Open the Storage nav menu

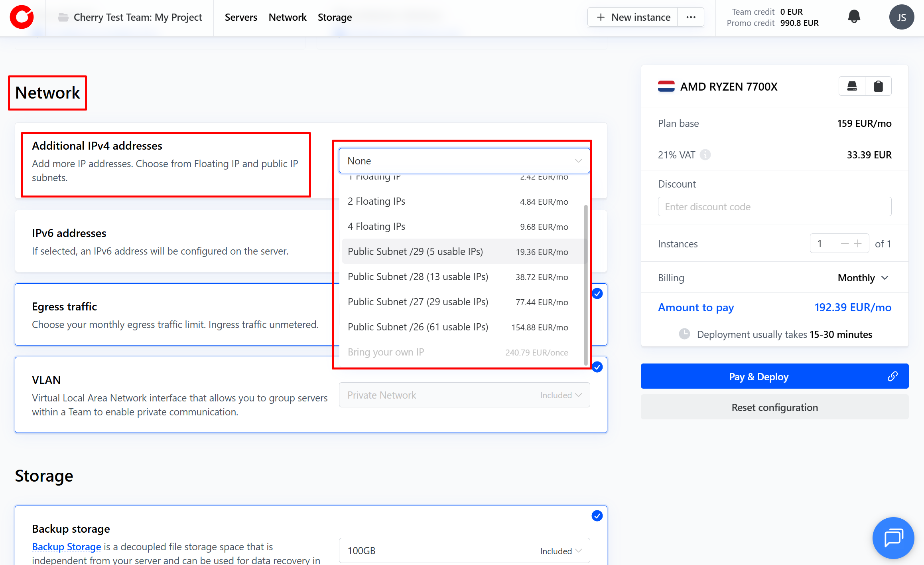(335, 17)
